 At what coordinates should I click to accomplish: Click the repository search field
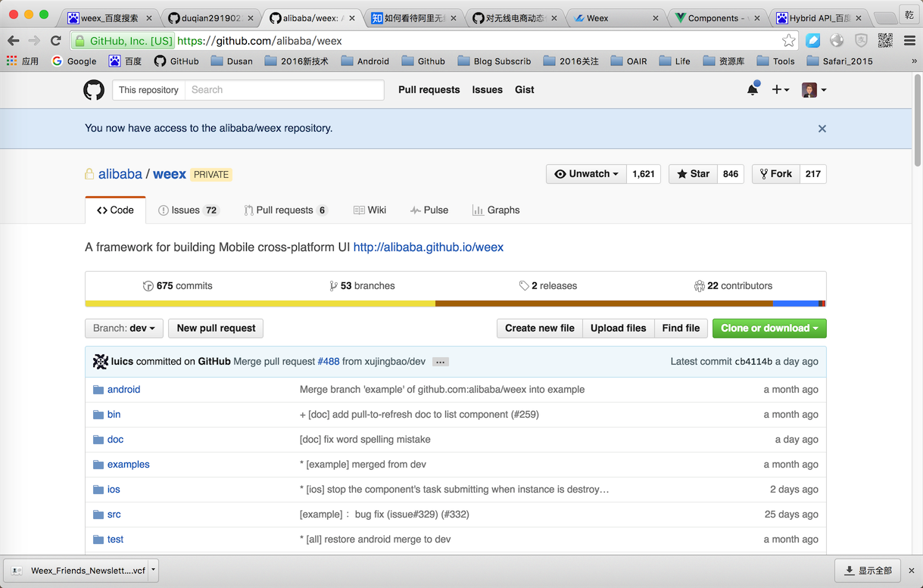tap(284, 90)
